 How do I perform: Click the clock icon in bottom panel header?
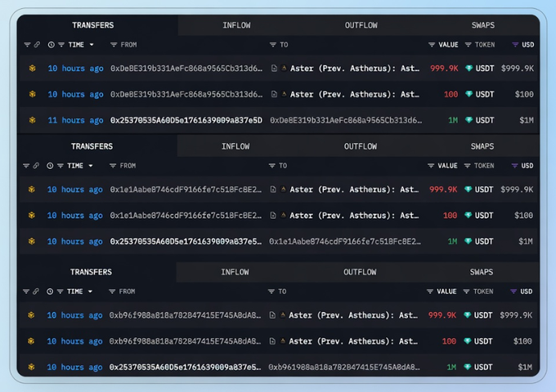(x=50, y=292)
